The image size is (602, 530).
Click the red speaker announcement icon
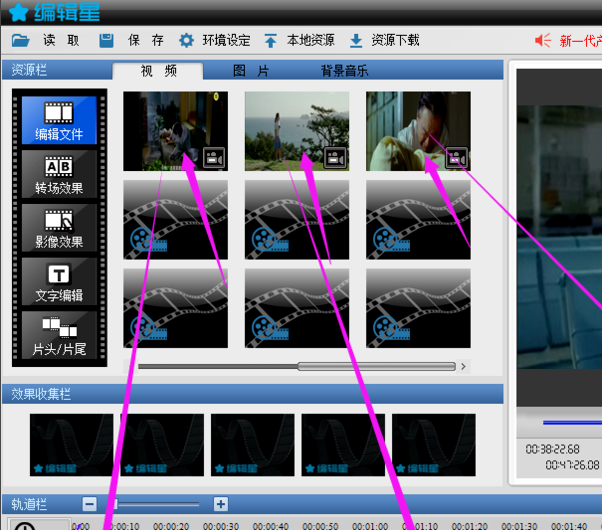543,40
